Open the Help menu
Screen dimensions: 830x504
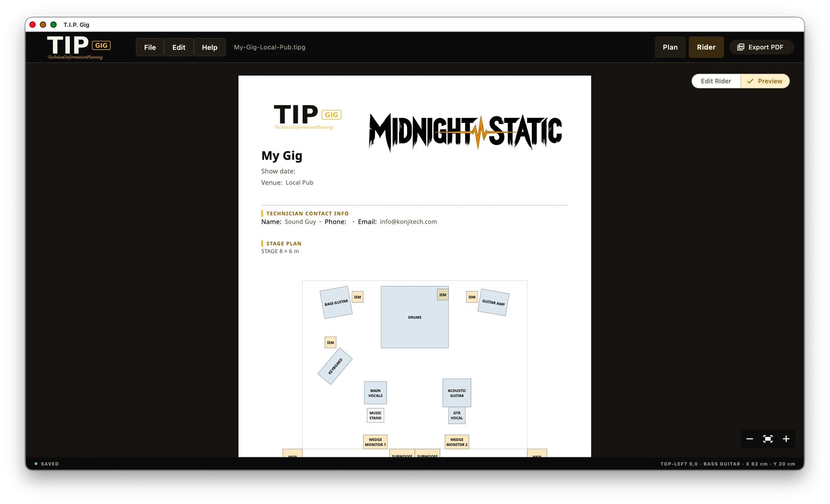tap(209, 47)
